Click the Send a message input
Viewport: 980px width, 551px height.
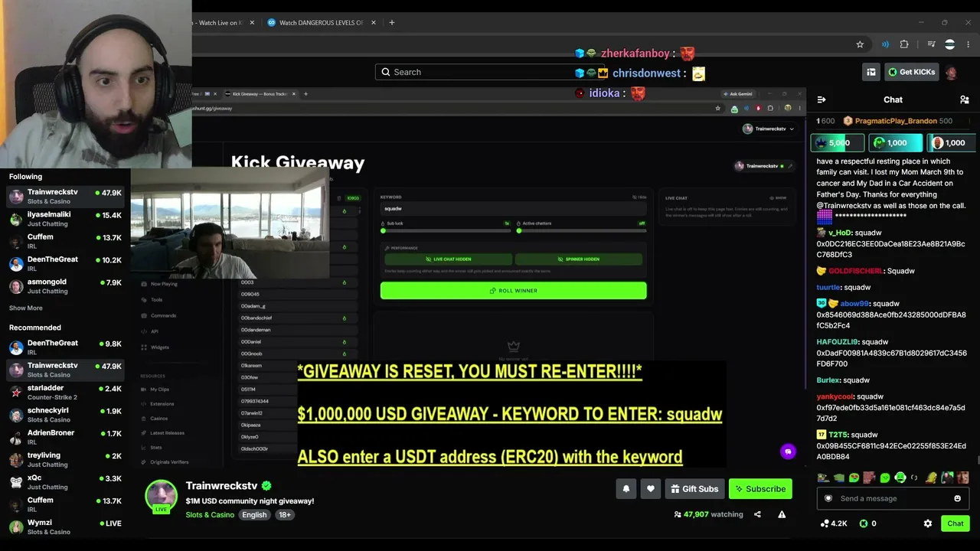coord(893,498)
